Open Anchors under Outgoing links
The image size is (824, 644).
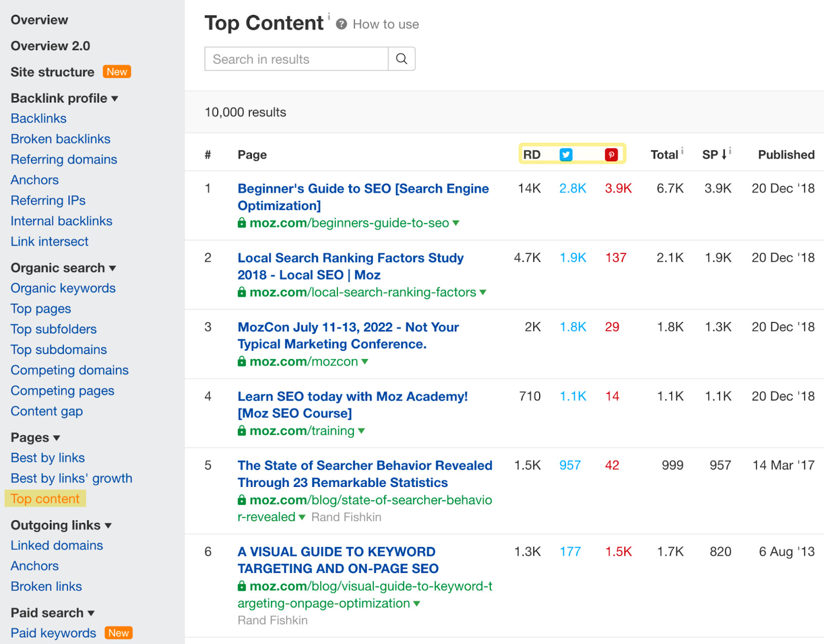pos(35,566)
